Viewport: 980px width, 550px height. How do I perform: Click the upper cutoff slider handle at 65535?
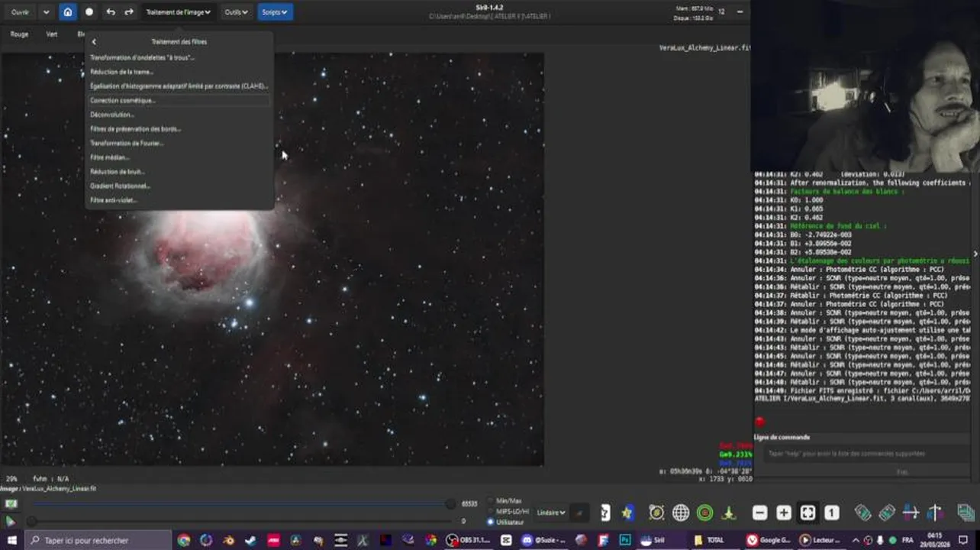[x=450, y=503]
